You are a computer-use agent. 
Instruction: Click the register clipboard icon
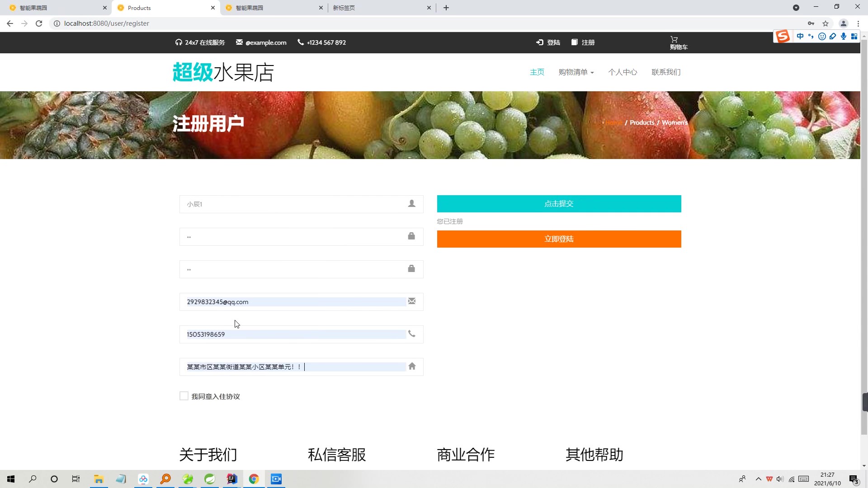point(575,42)
